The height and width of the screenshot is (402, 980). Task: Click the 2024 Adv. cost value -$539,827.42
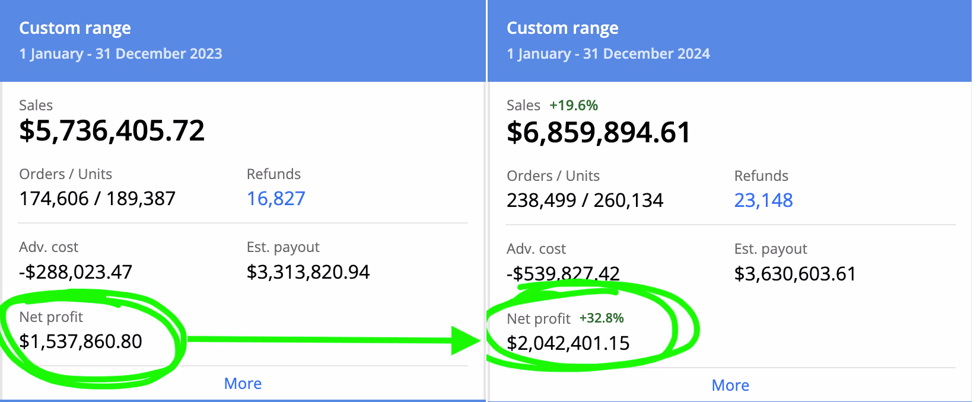pyautogui.click(x=563, y=273)
